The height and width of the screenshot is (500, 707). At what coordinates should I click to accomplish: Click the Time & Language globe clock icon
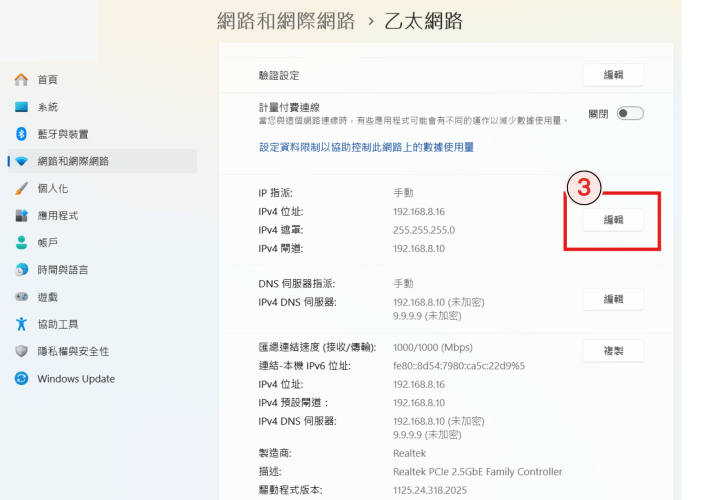[21, 270]
